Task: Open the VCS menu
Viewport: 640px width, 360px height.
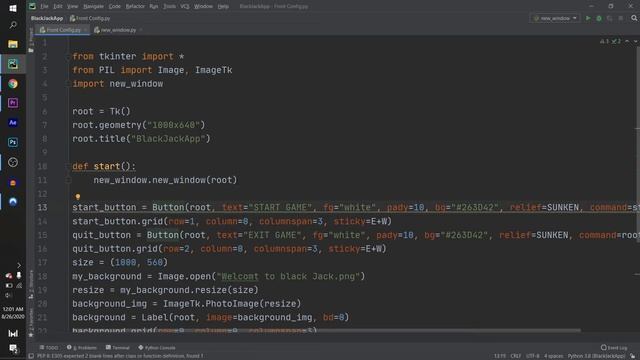Action: (x=185, y=6)
